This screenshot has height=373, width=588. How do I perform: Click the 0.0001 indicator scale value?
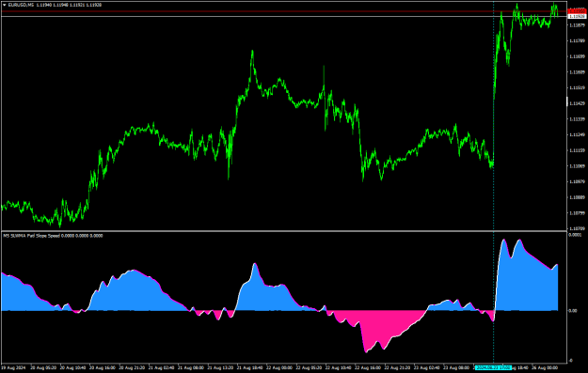[x=575, y=235]
